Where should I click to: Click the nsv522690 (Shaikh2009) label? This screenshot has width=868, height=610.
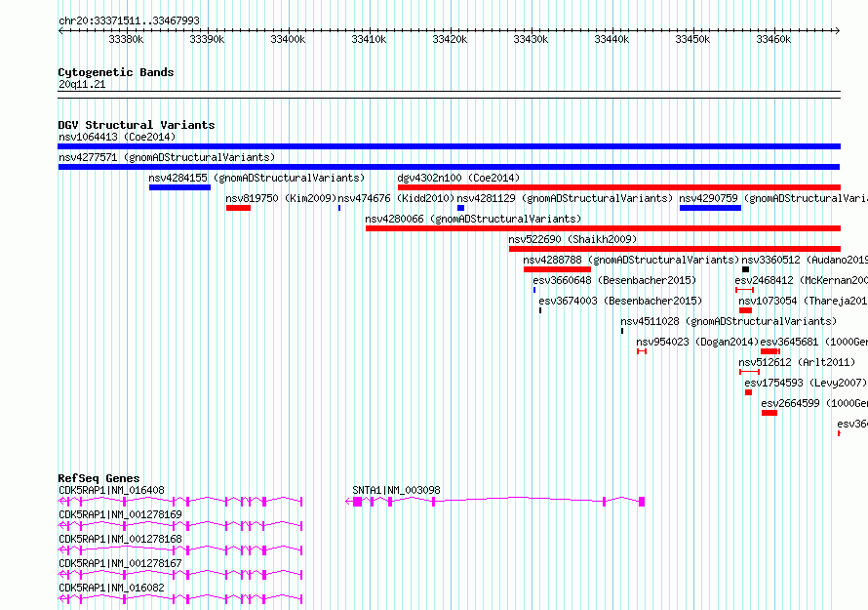(x=572, y=239)
